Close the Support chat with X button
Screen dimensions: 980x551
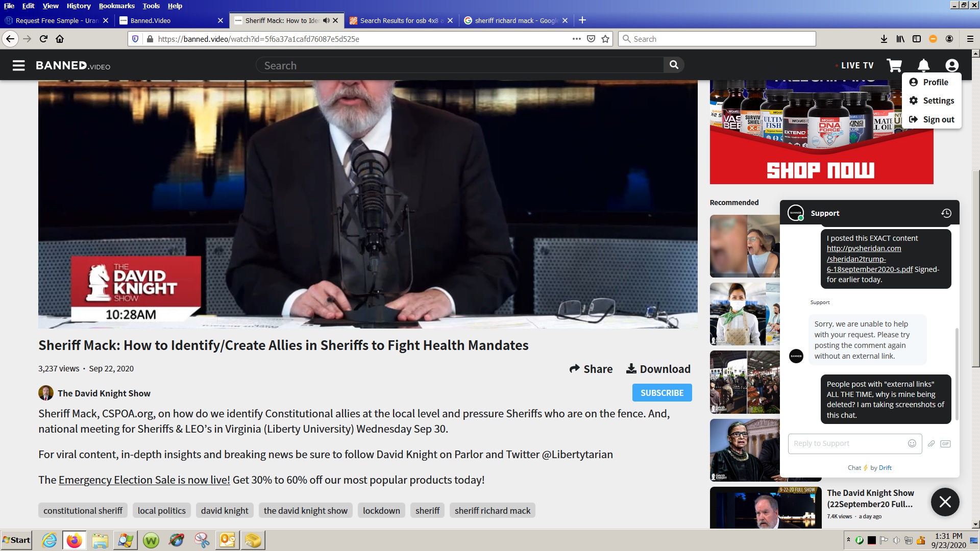[x=945, y=502]
